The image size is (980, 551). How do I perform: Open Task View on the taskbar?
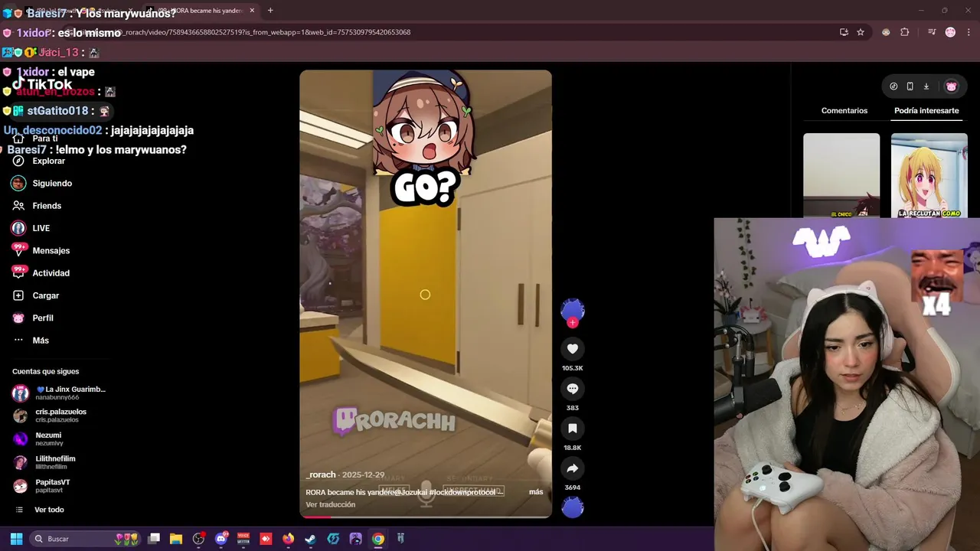click(x=154, y=539)
